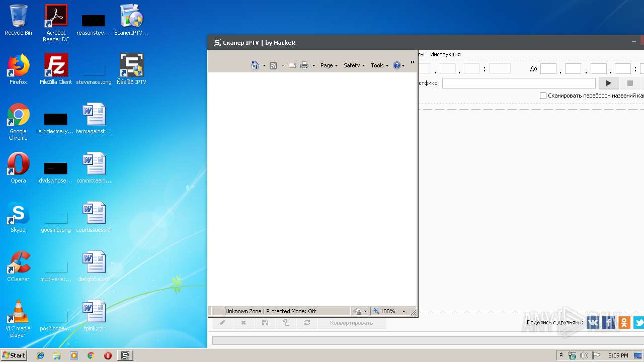Open the Page menu
This screenshot has height=362, width=644.
click(329, 65)
